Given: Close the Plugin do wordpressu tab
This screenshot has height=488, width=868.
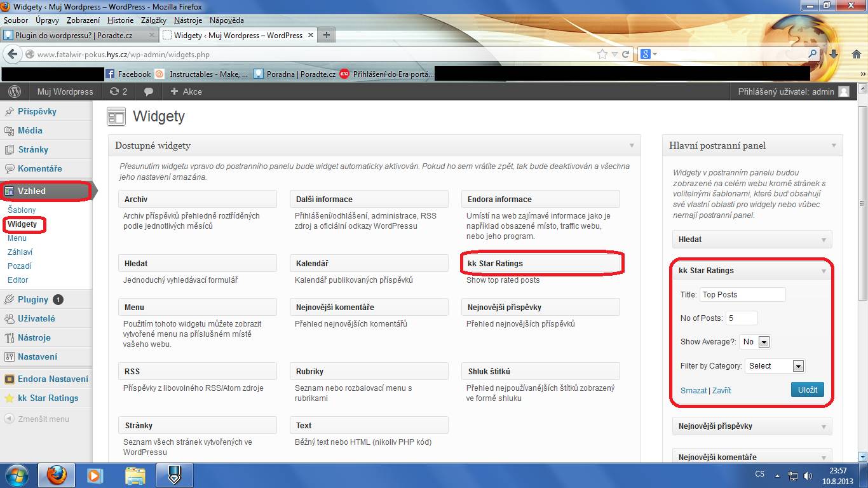Looking at the screenshot, I should coord(152,36).
